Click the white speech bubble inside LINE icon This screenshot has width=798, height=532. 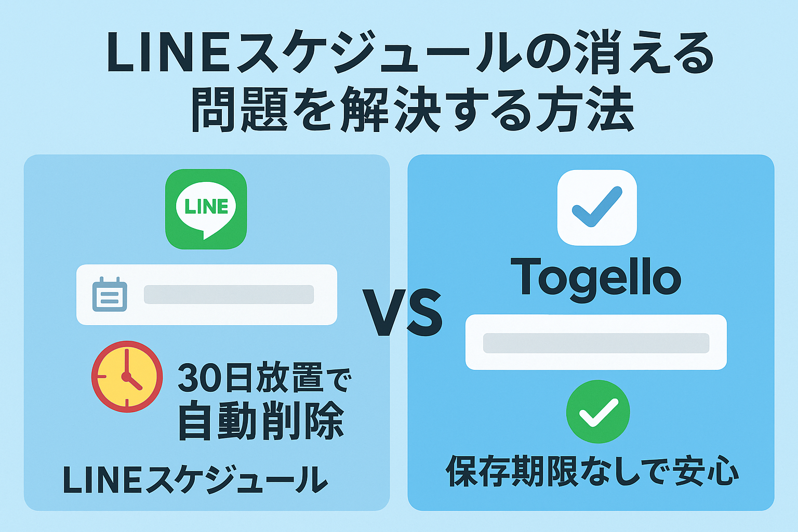tap(206, 209)
